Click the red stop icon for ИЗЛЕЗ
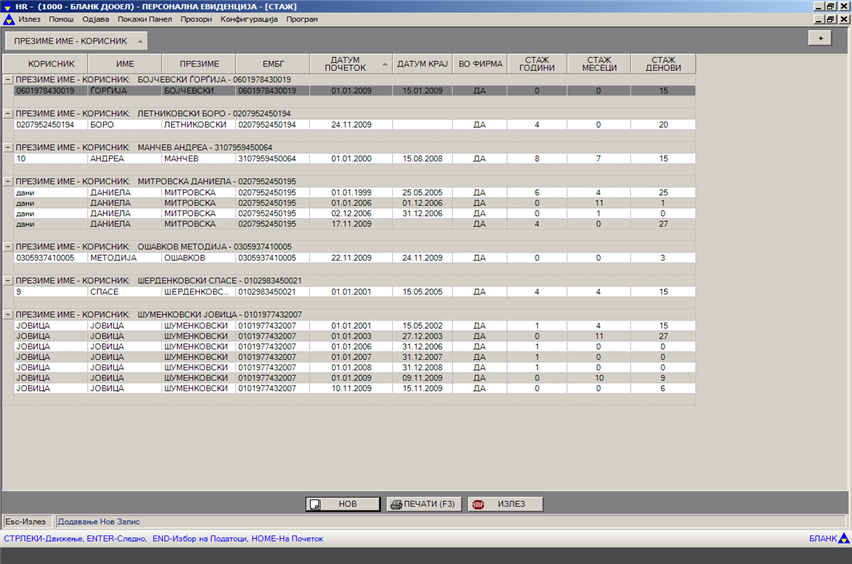 [x=478, y=505]
